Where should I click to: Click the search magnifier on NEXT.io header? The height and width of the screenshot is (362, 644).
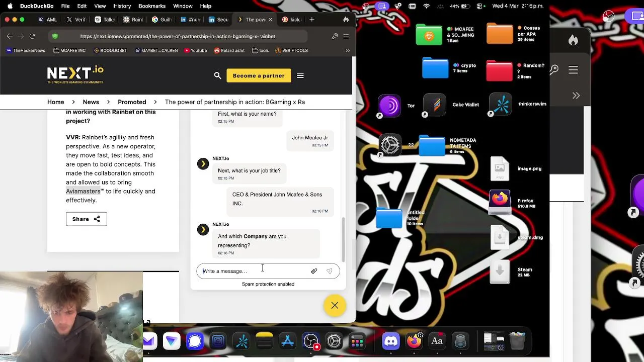point(217,75)
